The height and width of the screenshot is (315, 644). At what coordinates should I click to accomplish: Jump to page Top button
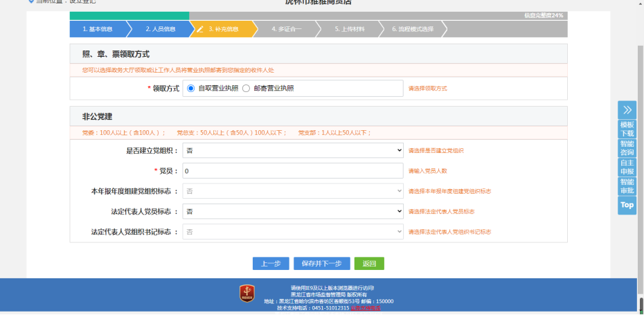point(627,205)
